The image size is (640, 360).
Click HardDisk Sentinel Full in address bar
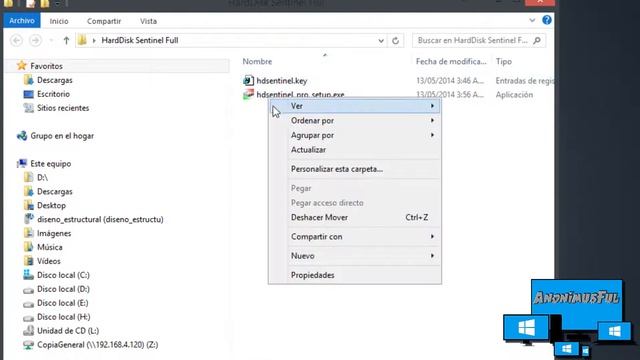point(140,40)
